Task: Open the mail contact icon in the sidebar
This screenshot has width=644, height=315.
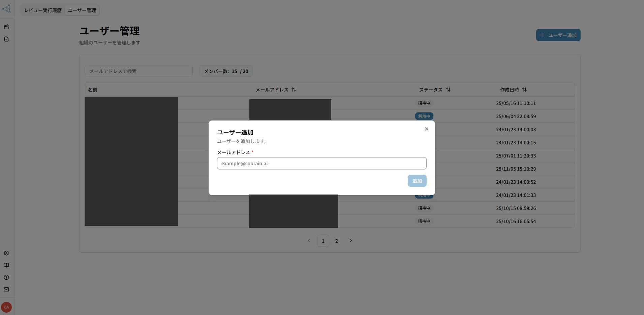Action: pyautogui.click(x=6, y=289)
